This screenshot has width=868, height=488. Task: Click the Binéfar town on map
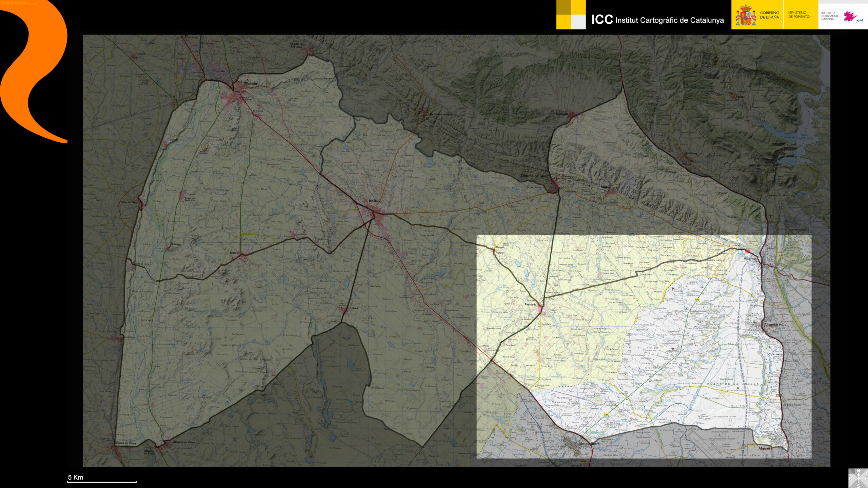point(373,201)
